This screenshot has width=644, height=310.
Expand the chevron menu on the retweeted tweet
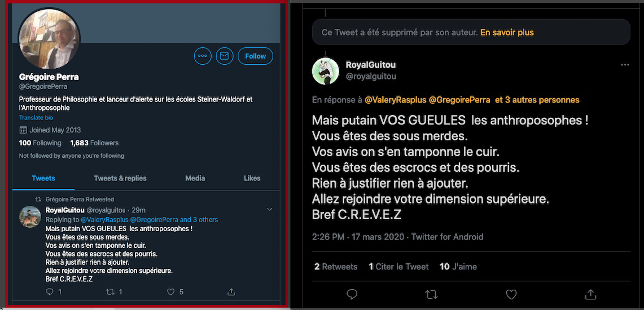pyautogui.click(x=269, y=210)
